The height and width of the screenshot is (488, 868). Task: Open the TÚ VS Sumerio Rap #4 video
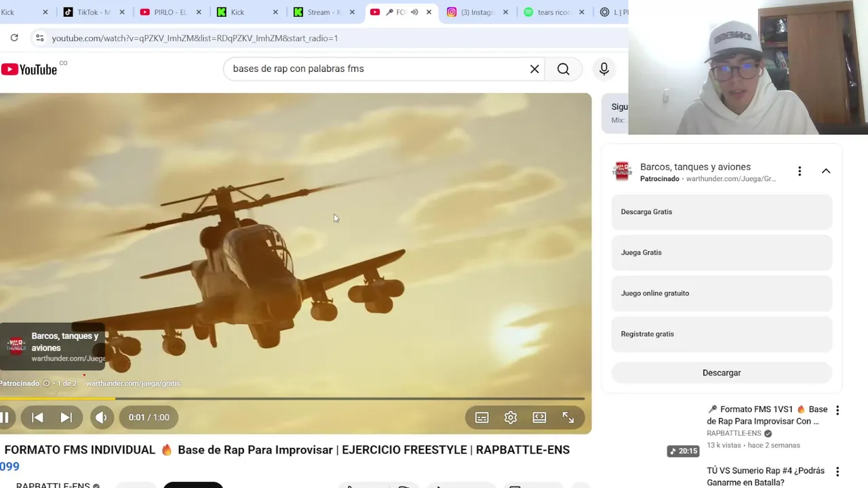pos(766,476)
